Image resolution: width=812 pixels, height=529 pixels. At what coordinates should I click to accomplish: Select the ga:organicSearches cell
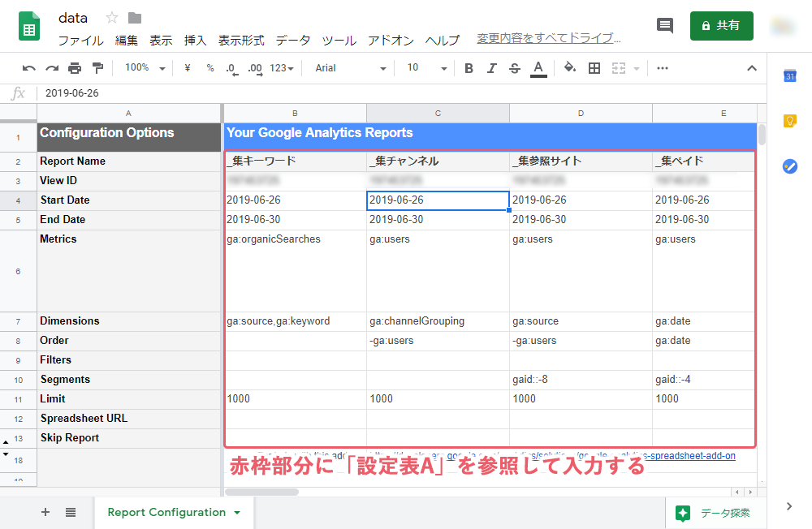pos(295,271)
